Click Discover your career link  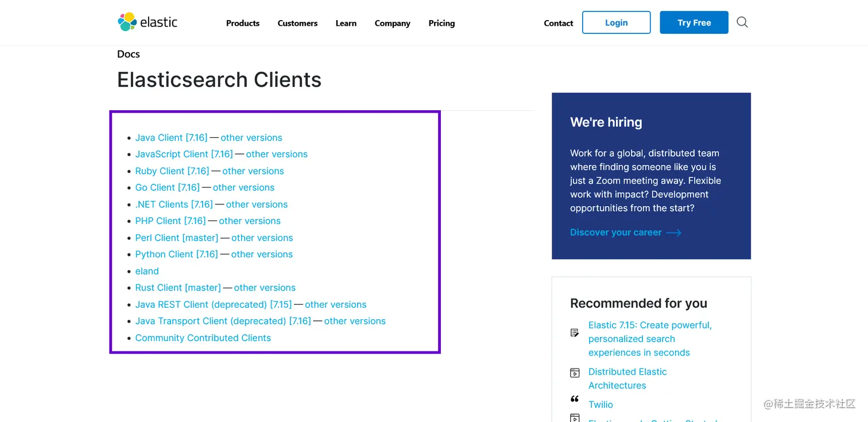[616, 233]
